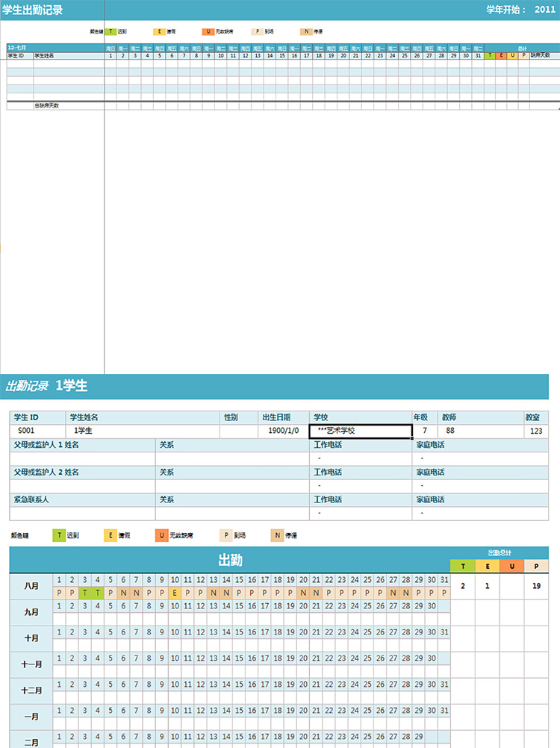Screen dimensions: 560x748
Task: Select the grade value 7
Action: (x=425, y=431)
